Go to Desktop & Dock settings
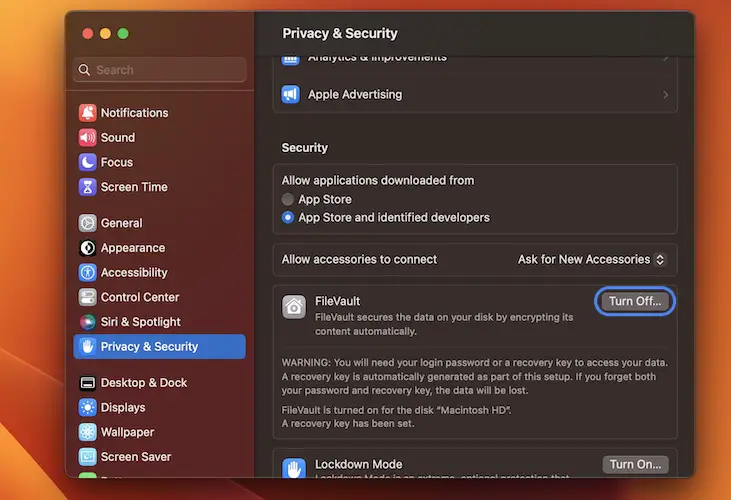 144,383
